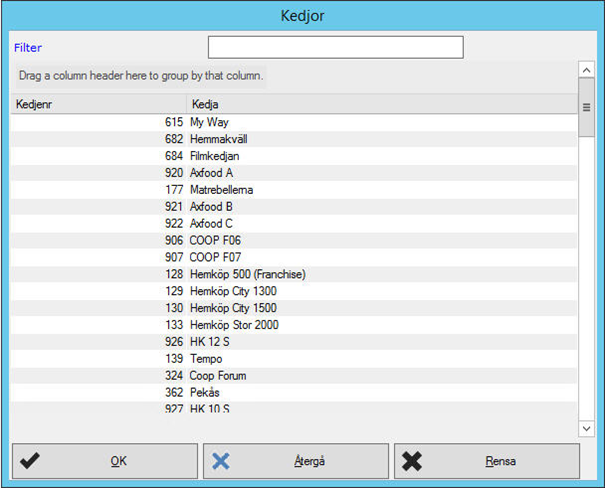Image resolution: width=605 pixels, height=488 pixels.
Task: Click the vertical scrollbar thumb
Action: 586,107
